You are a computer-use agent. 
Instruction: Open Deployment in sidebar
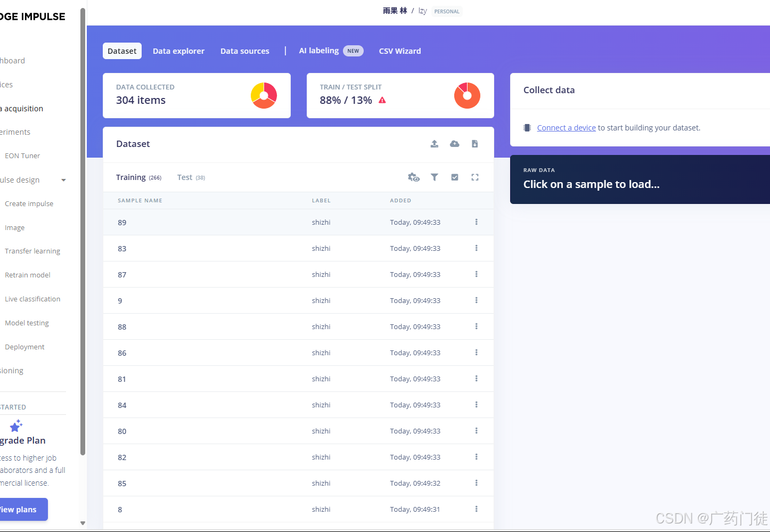pyautogui.click(x=24, y=347)
